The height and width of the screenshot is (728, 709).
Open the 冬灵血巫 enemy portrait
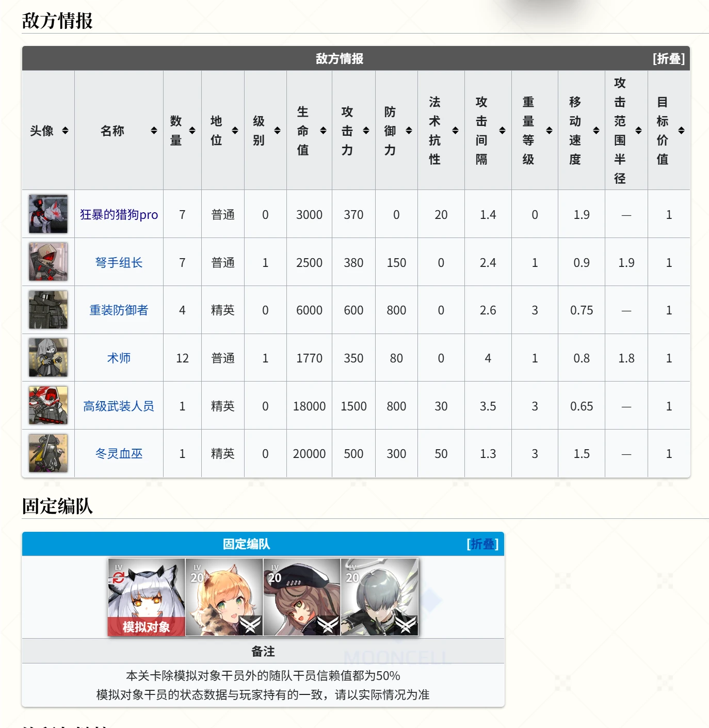point(48,453)
